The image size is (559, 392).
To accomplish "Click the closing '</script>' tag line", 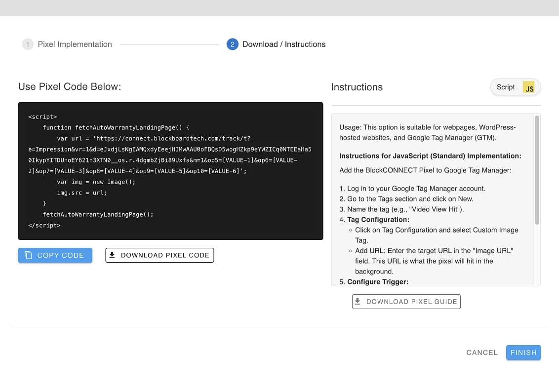I will (x=44, y=225).
